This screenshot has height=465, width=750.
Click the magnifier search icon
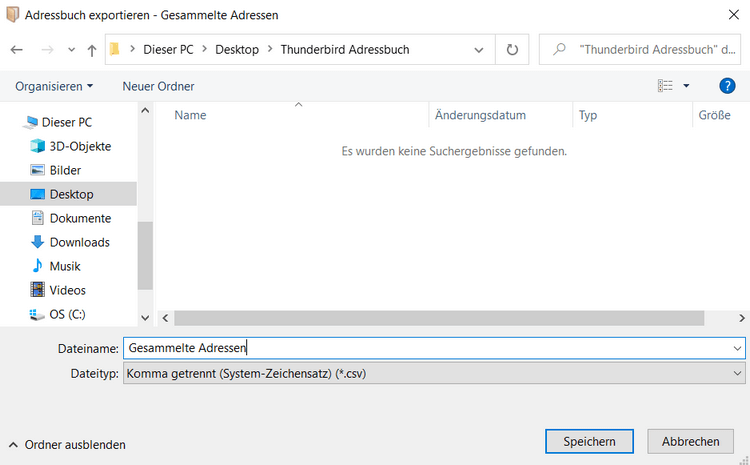pyautogui.click(x=559, y=49)
